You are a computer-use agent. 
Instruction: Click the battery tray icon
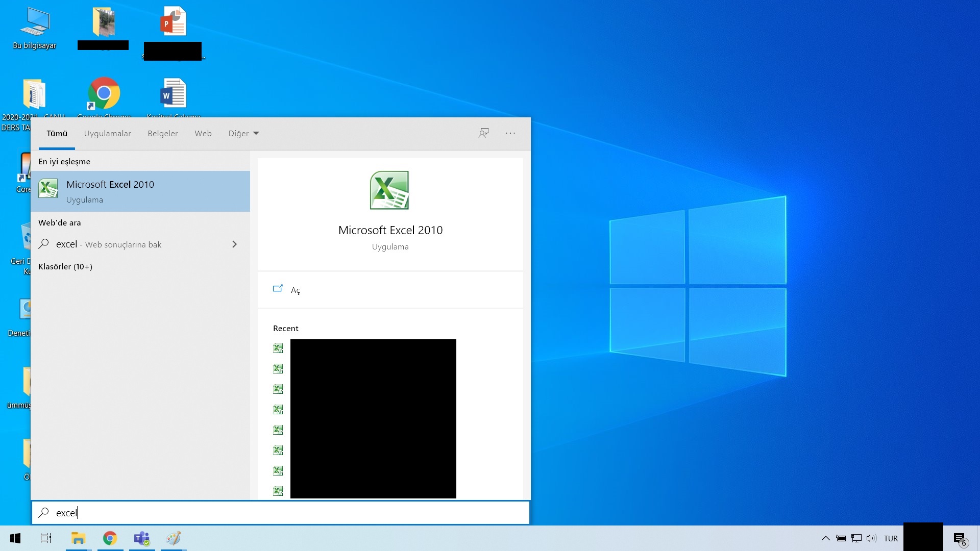(841, 538)
